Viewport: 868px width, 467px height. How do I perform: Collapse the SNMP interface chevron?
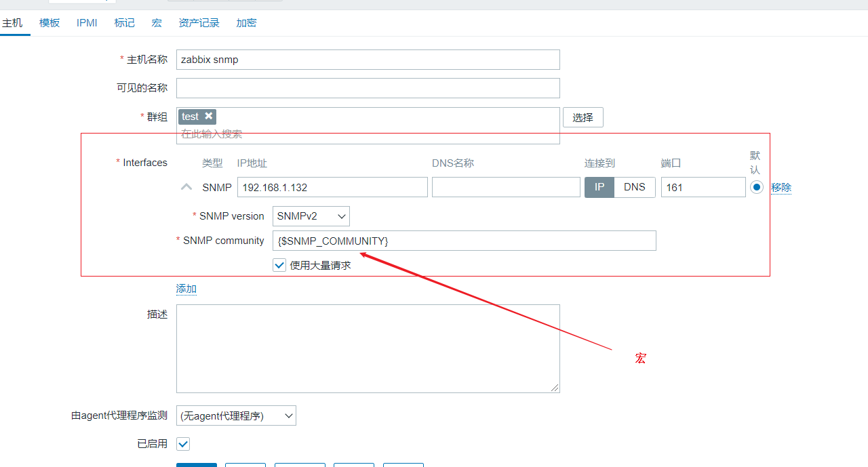coord(186,187)
